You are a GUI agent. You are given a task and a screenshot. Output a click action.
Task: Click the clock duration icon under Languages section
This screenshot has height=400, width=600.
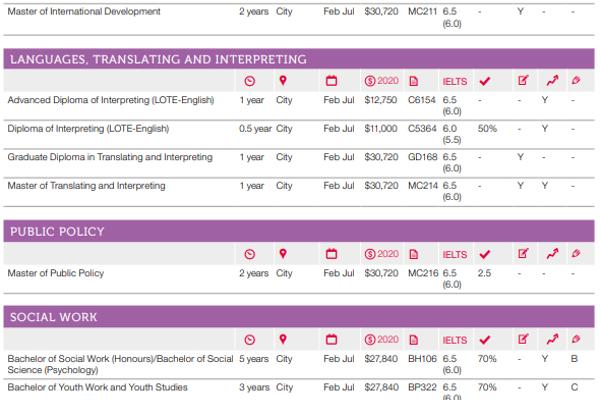point(249,81)
